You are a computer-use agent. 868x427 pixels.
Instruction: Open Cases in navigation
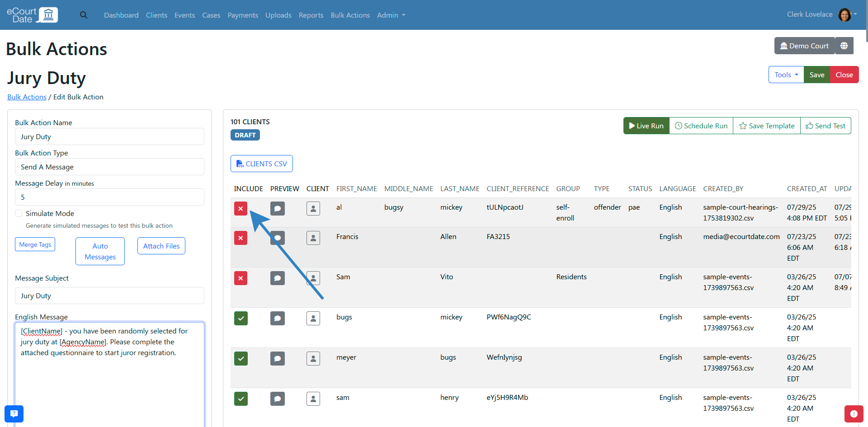point(211,15)
